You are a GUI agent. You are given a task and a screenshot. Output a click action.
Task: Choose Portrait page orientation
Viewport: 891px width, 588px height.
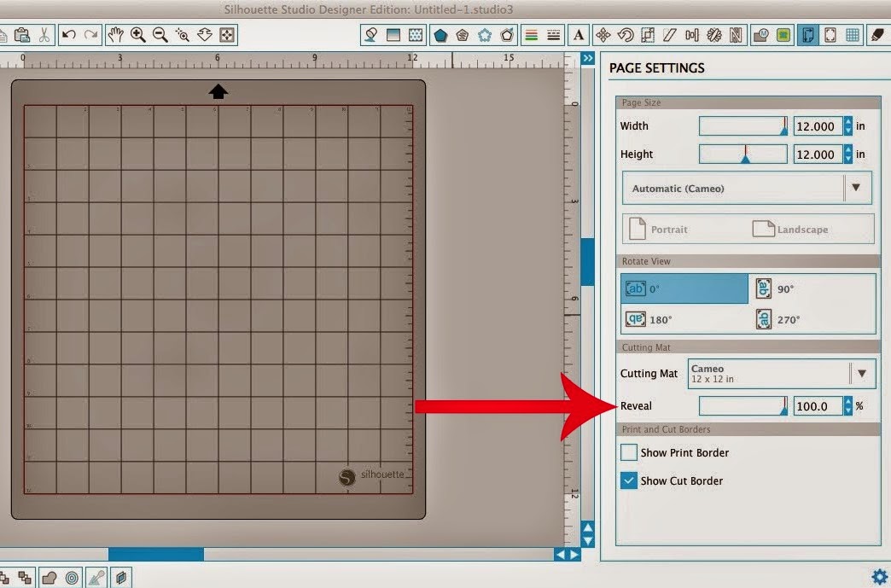pos(658,230)
